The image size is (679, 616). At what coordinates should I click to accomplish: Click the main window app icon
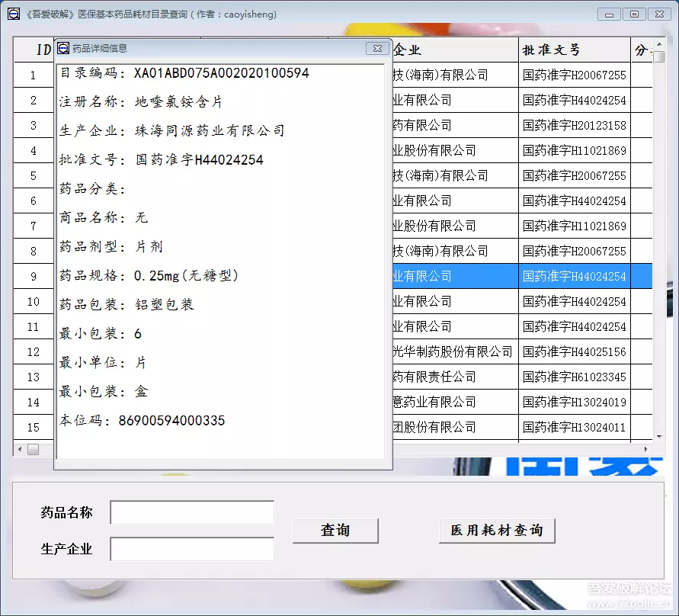coord(14,14)
